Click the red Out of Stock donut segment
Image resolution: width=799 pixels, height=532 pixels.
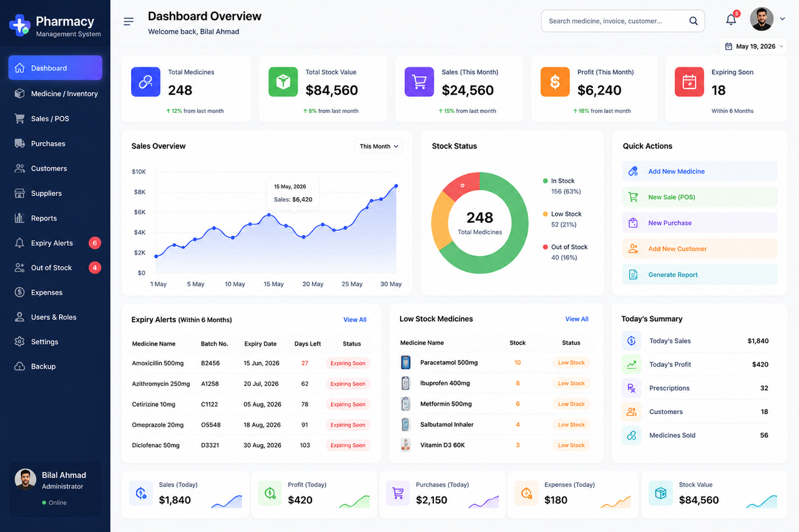(x=462, y=185)
